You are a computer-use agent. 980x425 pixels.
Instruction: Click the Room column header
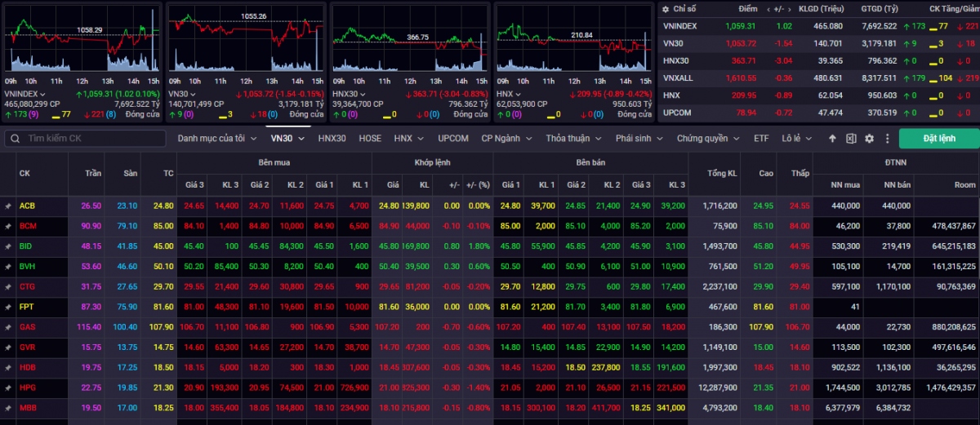coord(965,185)
